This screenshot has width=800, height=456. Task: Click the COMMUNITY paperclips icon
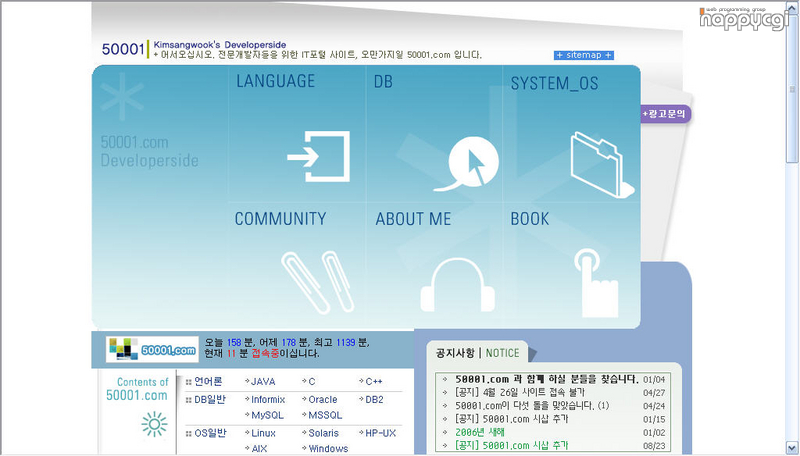pyautogui.click(x=317, y=282)
